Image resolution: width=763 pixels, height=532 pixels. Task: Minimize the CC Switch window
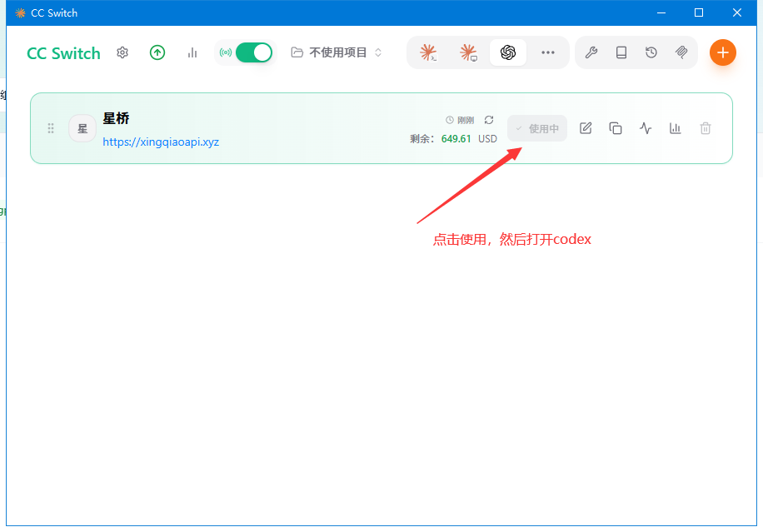661,12
